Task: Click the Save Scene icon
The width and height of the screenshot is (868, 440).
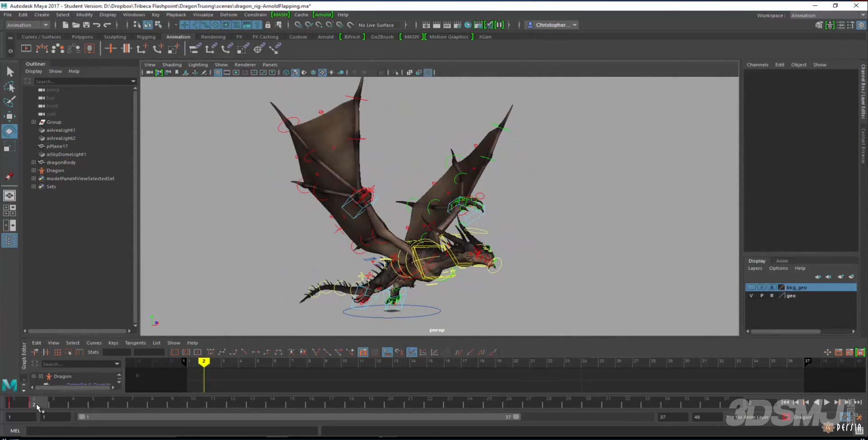Action: tap(86, 25)
